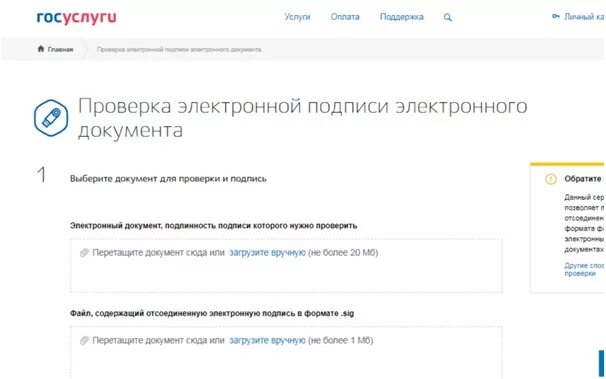The image size is (606, 379).
Task: Click heading Выберите документ для проверки и подпись
Action: click(168, 179)
